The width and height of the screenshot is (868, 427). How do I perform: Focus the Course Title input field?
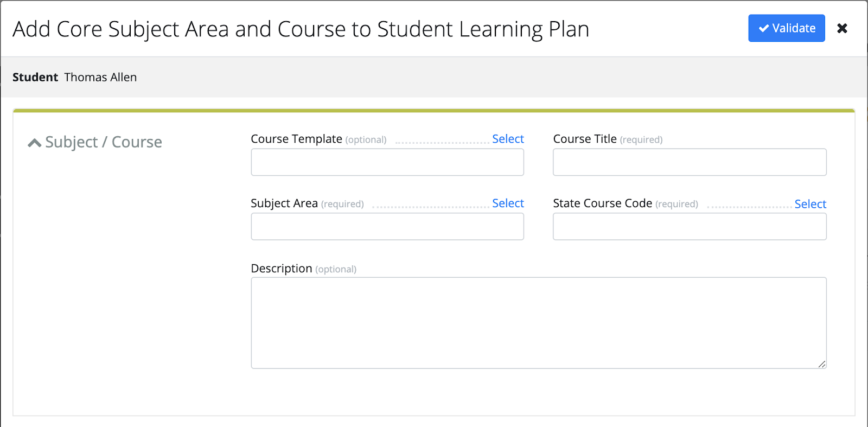pos(689,162)
